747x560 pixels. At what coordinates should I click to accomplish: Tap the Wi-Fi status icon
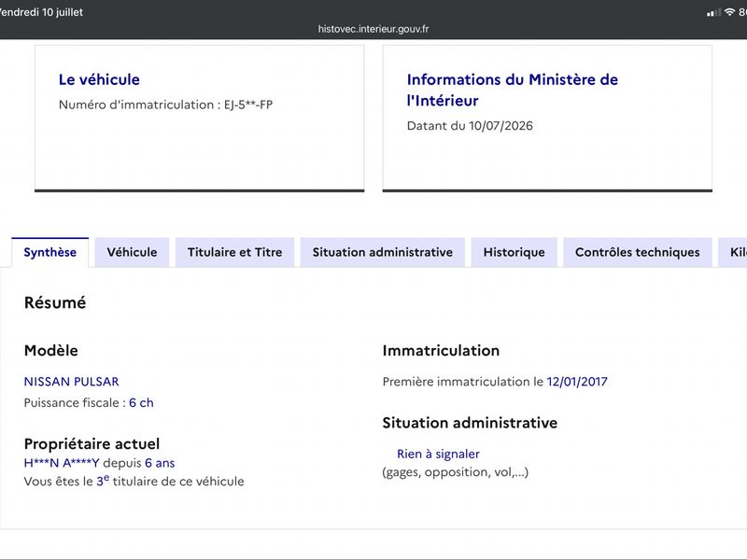[x=729, y=12]
